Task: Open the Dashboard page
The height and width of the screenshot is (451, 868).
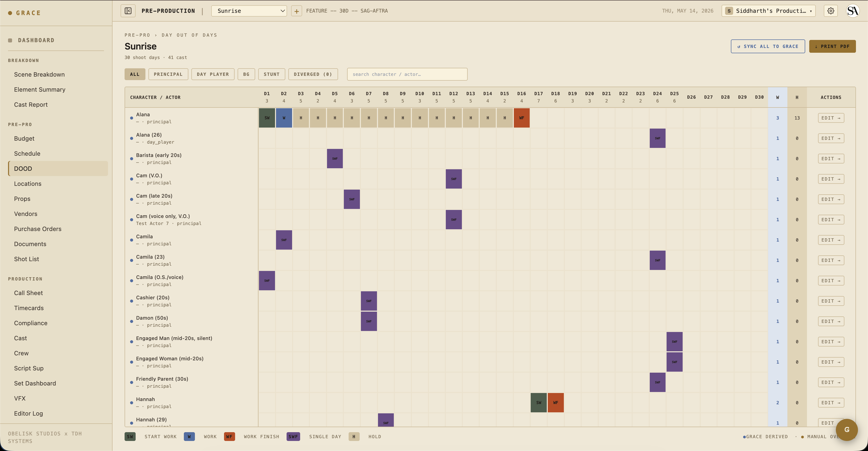Action: (36, 40)
